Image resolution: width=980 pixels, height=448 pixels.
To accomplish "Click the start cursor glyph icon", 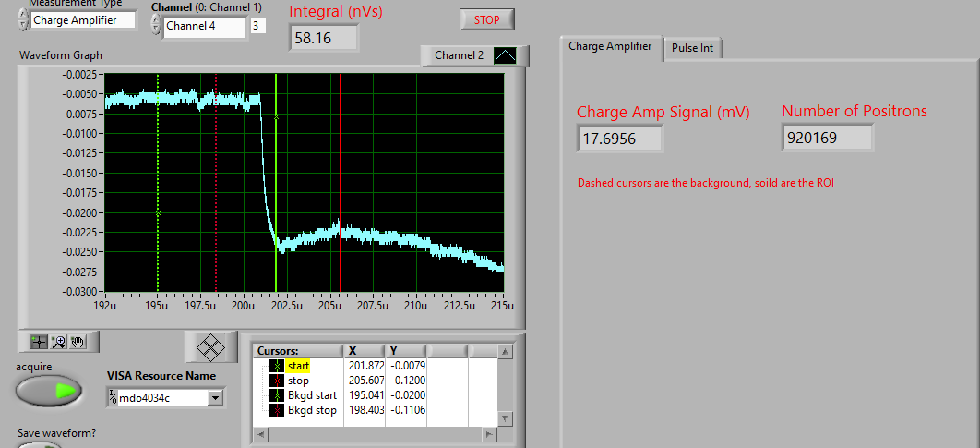I will click(x=277, y=366).
